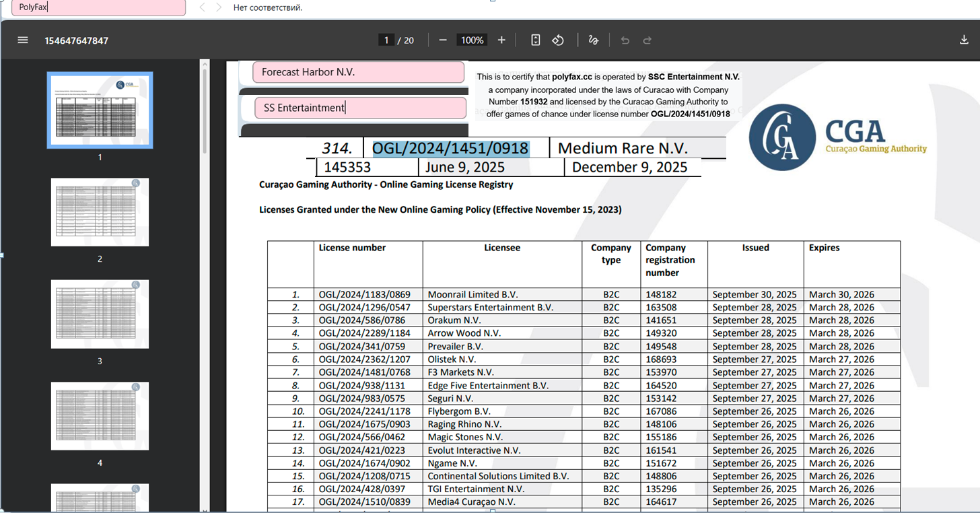Click the September 30, 2025 issued date
This screenshot has width=980, height=513.
coord(755,295)
